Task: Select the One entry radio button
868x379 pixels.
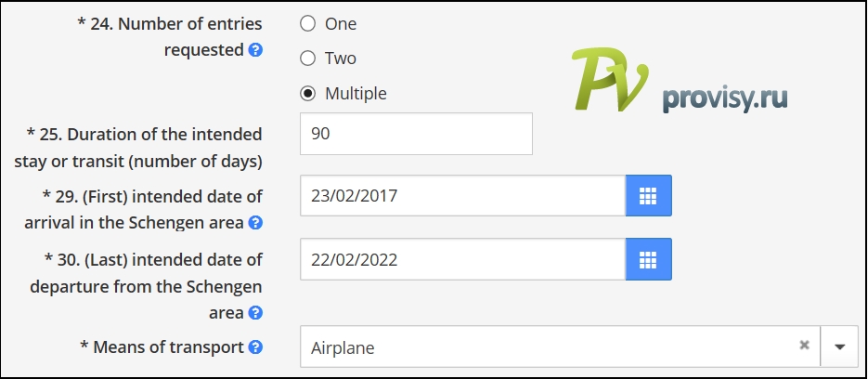Action: click(308, 23)
